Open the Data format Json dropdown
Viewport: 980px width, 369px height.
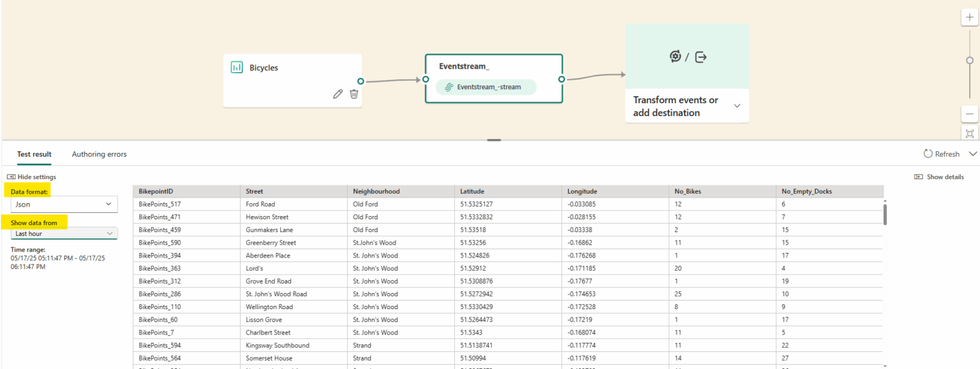[64, 205]
